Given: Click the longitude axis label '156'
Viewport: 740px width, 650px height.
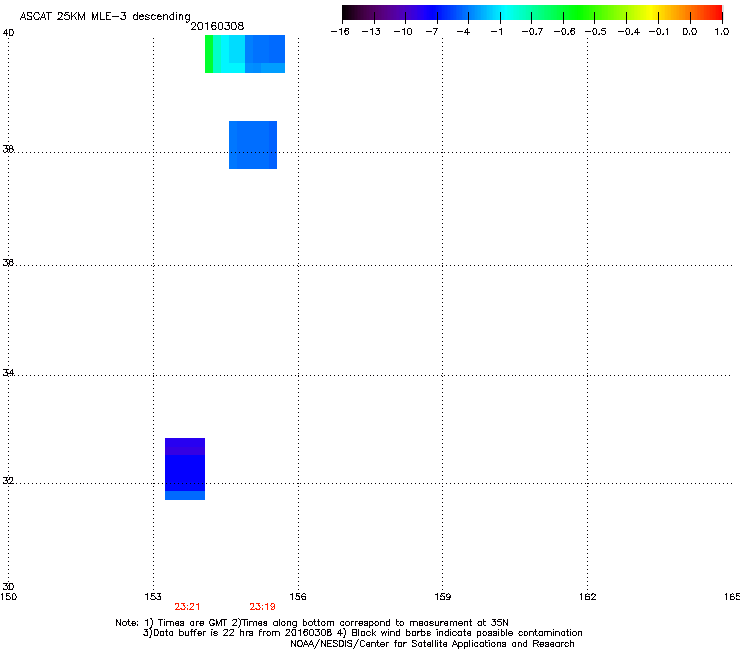Looking at the screenshot, I should click(298, 597).
